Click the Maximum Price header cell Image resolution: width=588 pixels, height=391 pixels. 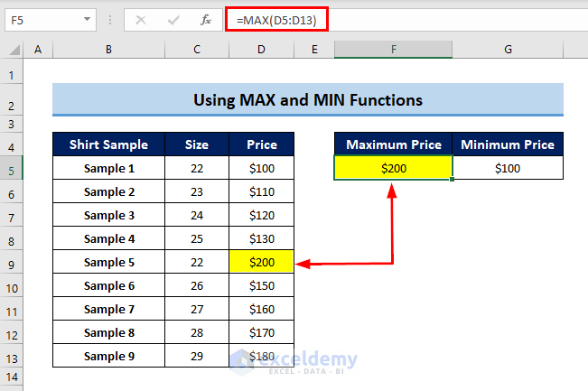pyautogui.click(x=393, y=144)
